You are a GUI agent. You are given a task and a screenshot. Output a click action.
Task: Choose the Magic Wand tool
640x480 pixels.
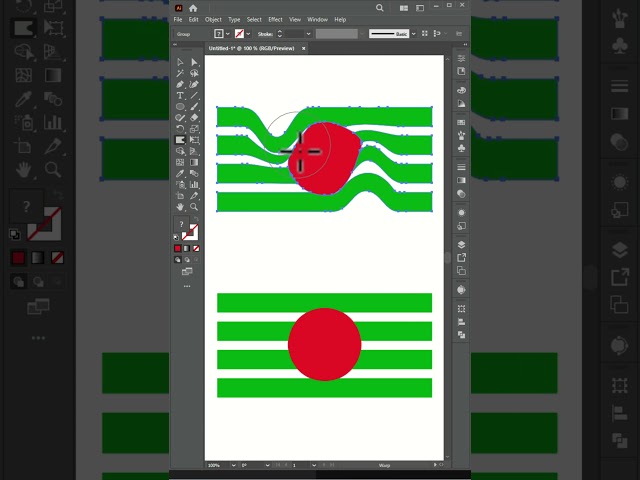coord(180,73)
